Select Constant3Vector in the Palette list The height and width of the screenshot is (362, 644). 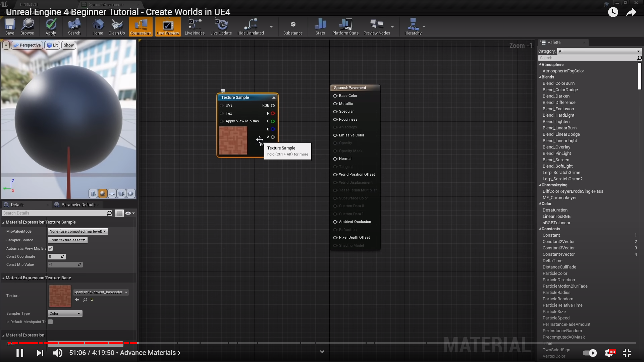[x=558, y=248]
